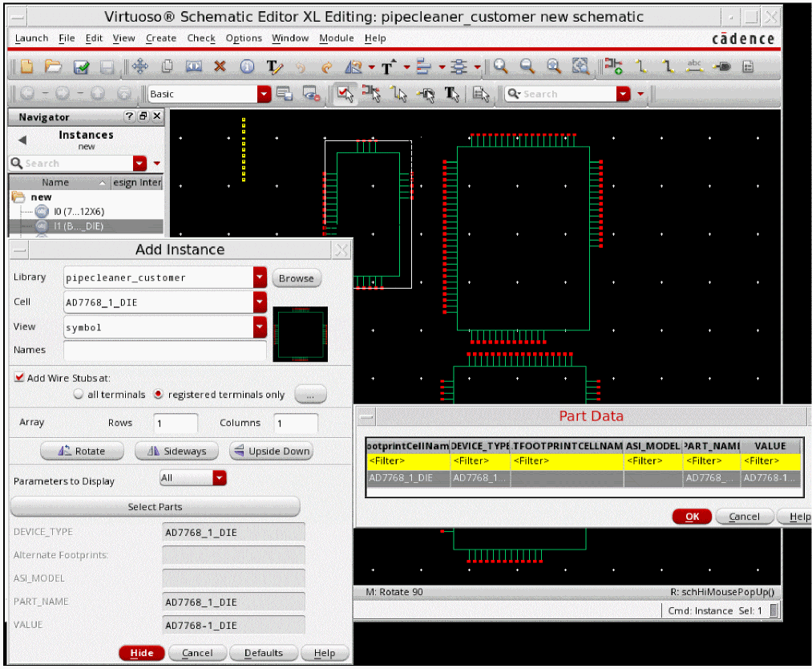Image resolution: width=812 pixels, height=669 pixels.
Task: Click the Open folder toolbar icon
Action: (53, 67)
